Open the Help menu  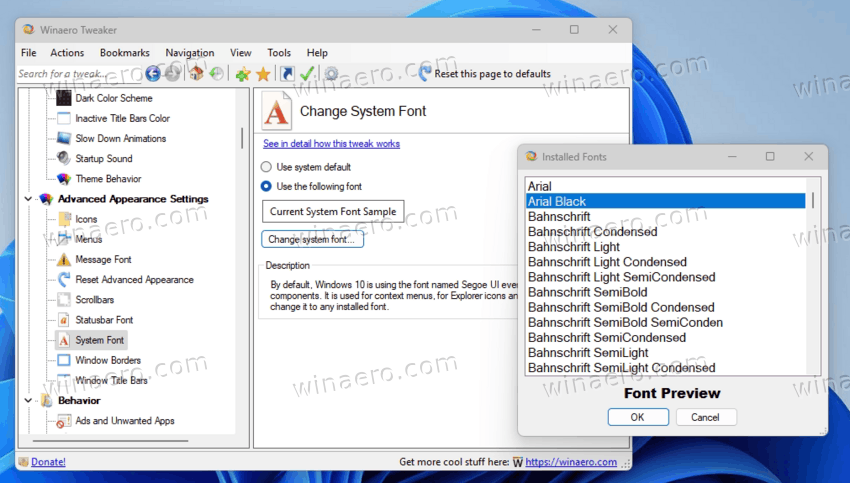pyautogui.click(x=317, y=53)
